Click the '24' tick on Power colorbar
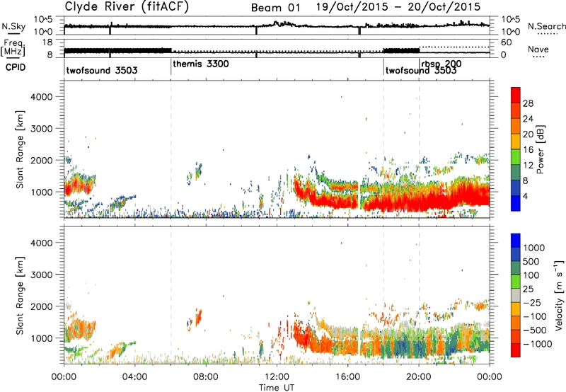The width and height of the screenshot is (566, 392). coord(528,119)
